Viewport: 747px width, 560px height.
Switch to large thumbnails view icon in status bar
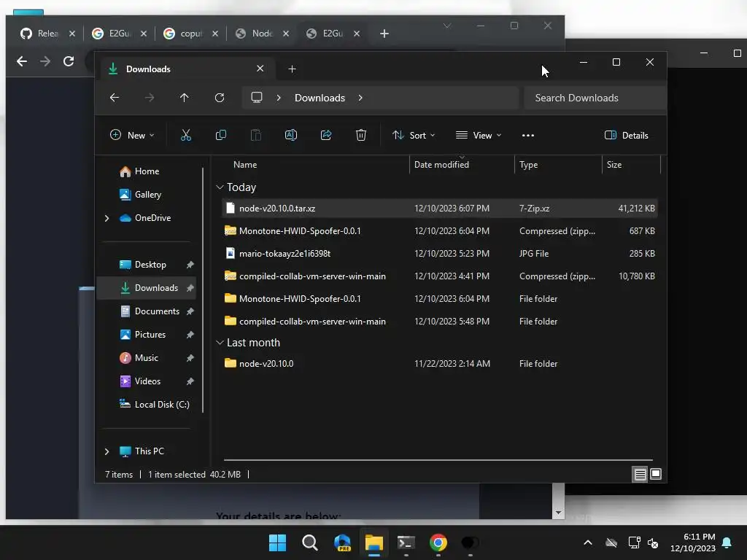tap(656, 474)
